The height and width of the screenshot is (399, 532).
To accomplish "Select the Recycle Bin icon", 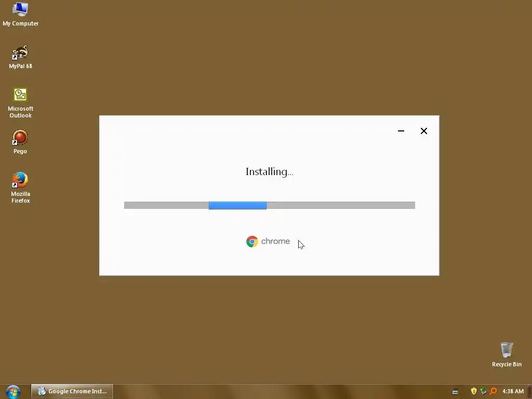I will [x=507, y=354].
